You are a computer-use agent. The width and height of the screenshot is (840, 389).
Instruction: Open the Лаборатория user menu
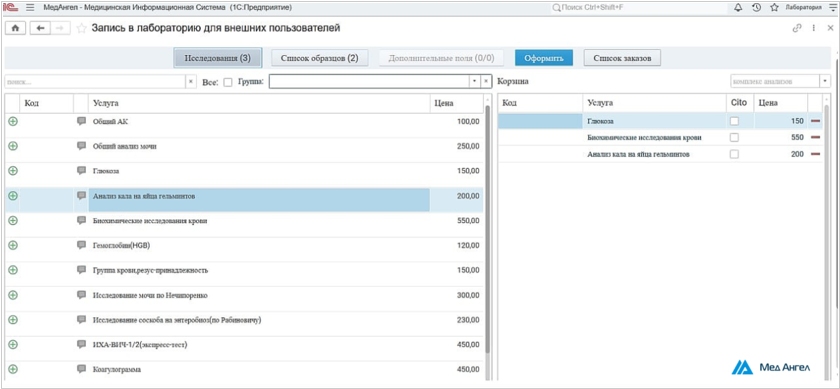(803, 8)
